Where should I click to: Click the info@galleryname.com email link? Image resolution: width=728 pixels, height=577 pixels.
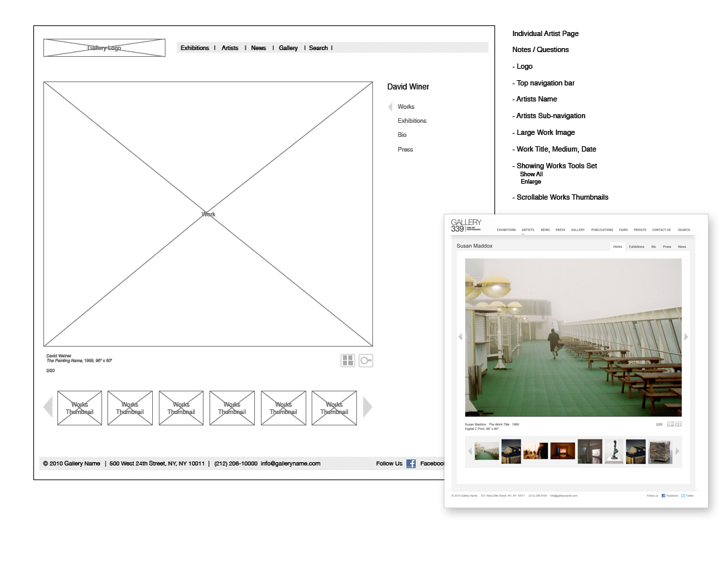pos(292,463)
